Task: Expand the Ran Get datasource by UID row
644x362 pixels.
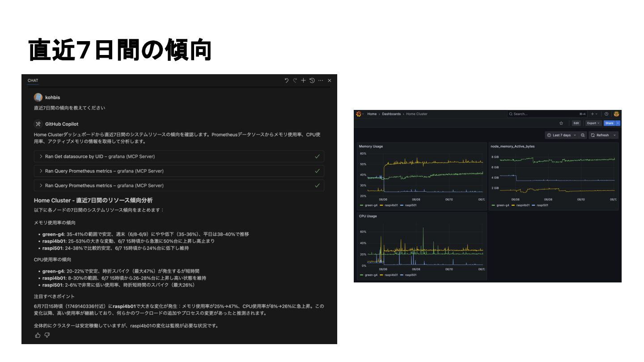Action: [x=179, y=156]
